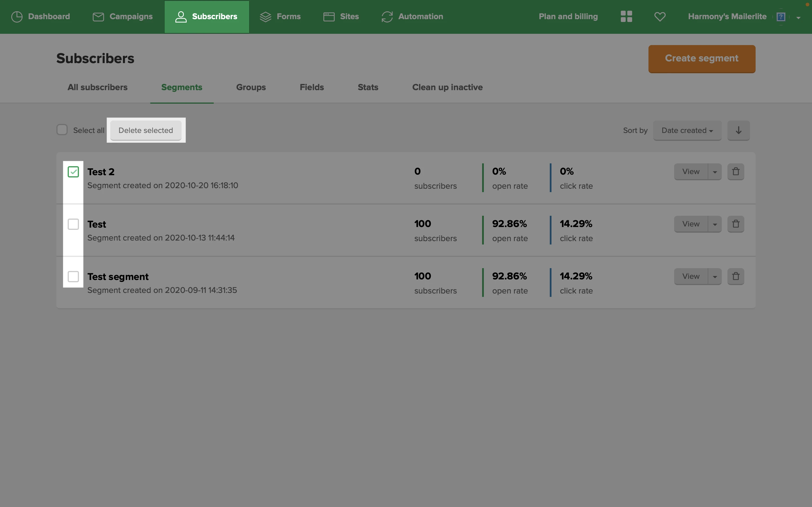
Task: Open the Date created sort dropdown
Action: [687, 130]
